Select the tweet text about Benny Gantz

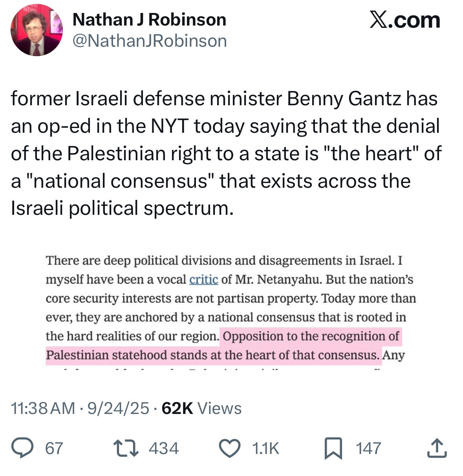click(226, 153)
